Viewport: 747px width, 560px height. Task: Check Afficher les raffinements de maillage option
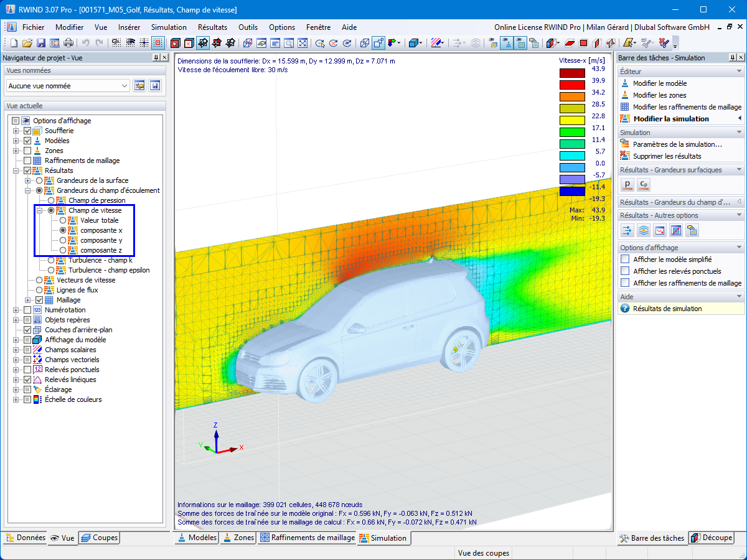[x=625, y=283]
